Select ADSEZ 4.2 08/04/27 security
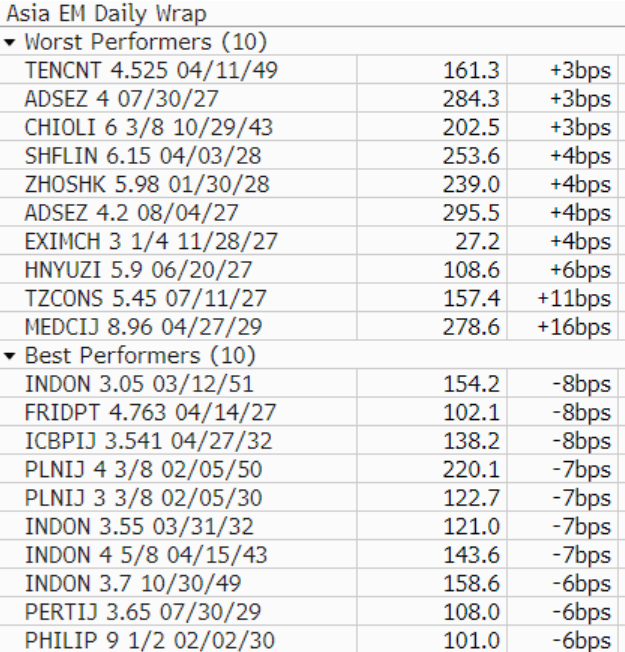 click(131, 213)
